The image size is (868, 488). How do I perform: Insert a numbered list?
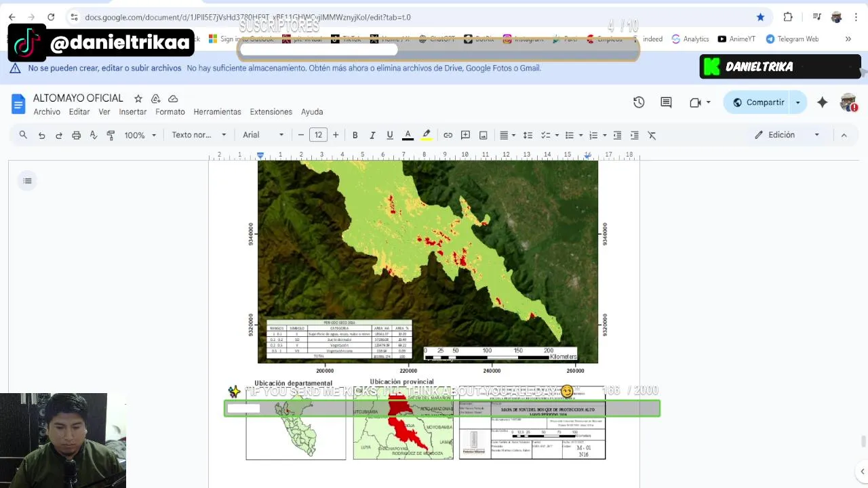pyautogui.click(x=593, y=135)
